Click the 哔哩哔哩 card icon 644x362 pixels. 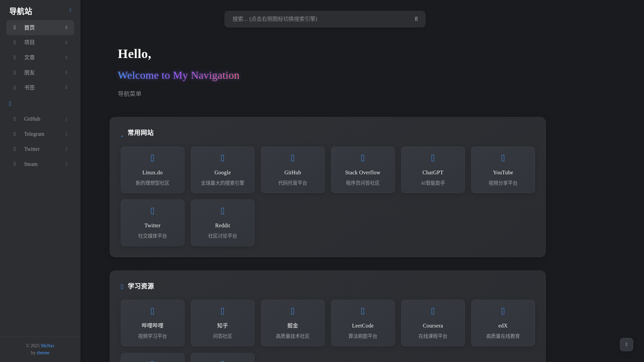tap(153, 311)
